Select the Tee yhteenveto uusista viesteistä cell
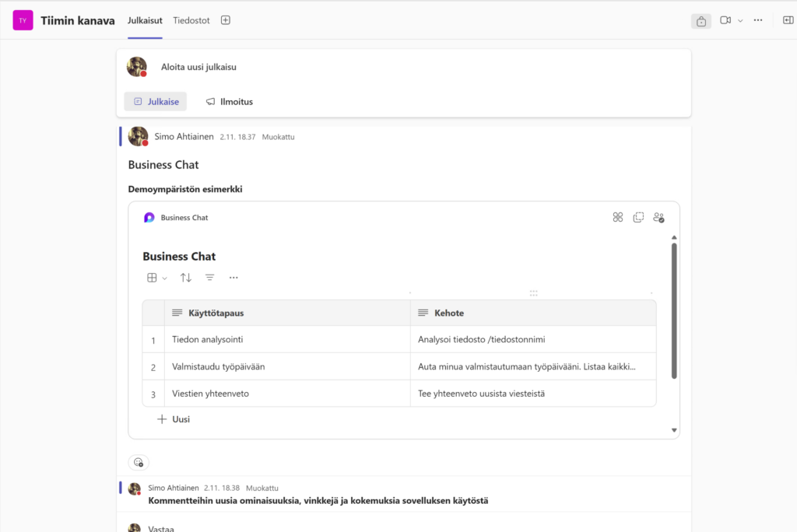Viewport: 797px width, 532px height. [x=533, y=394]
